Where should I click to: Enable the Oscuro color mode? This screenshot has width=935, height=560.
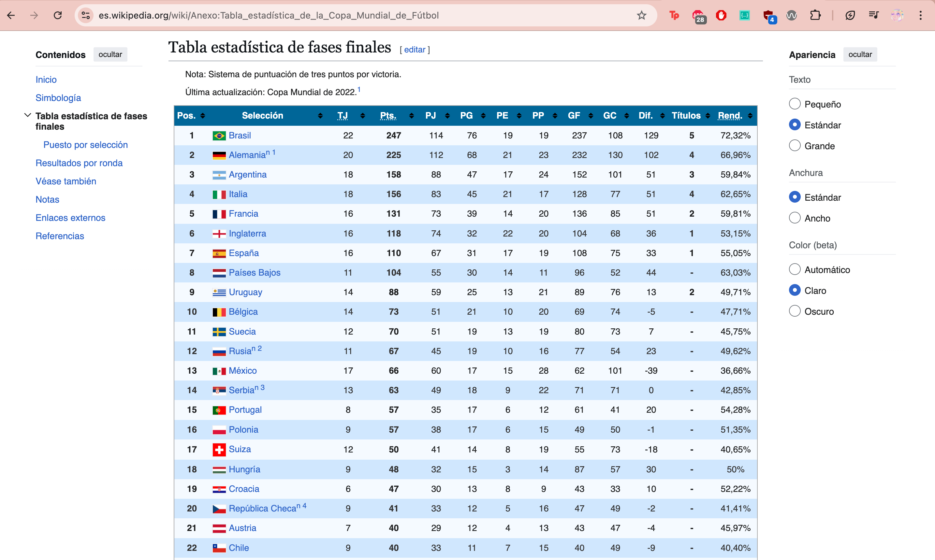(x=795, y=311)
